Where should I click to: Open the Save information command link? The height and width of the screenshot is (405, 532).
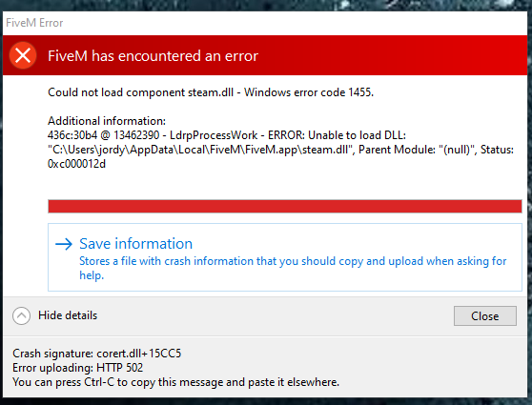coord(285,257)
